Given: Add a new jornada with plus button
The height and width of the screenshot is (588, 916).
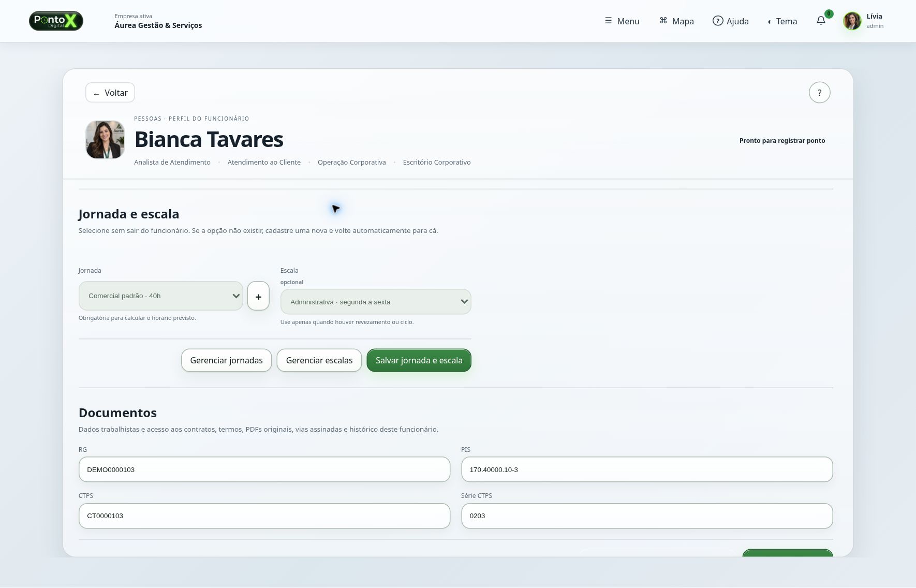Looking at the screenshot, I should (x=258, y=296).
